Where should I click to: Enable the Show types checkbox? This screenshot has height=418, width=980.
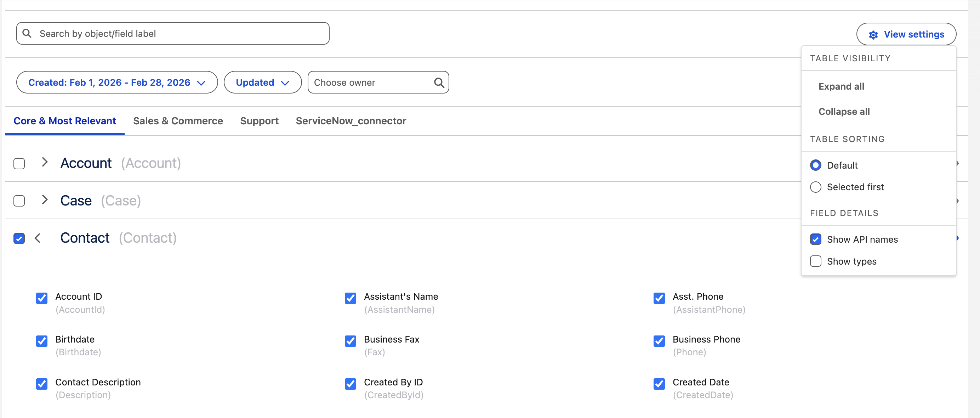815,261
